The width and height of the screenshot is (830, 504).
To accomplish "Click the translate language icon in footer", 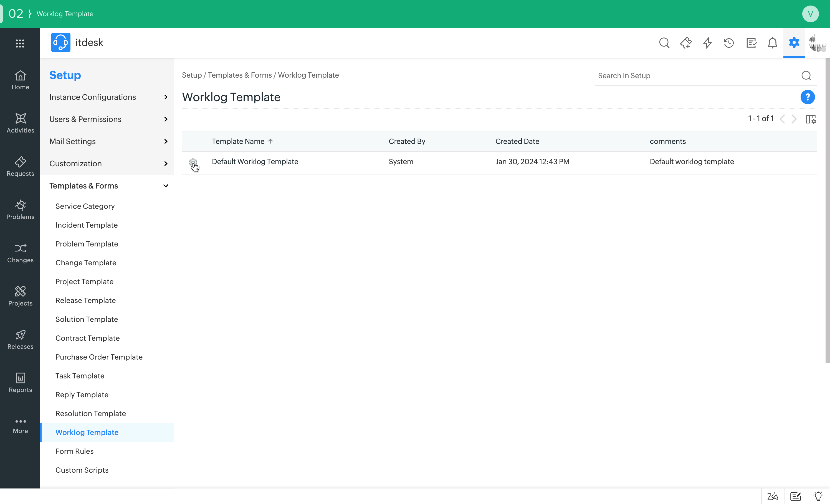I will 773,496.
